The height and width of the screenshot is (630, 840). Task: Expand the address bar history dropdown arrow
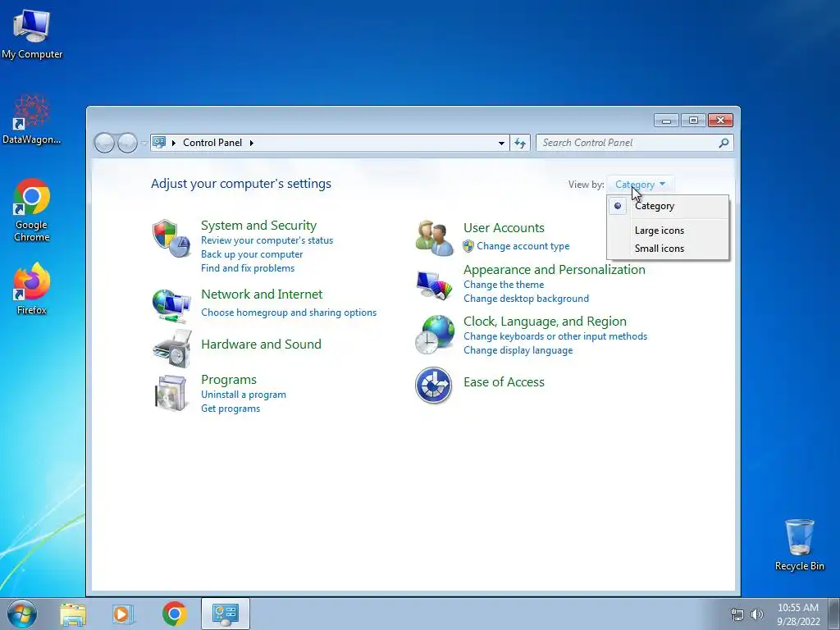point(501,143)
